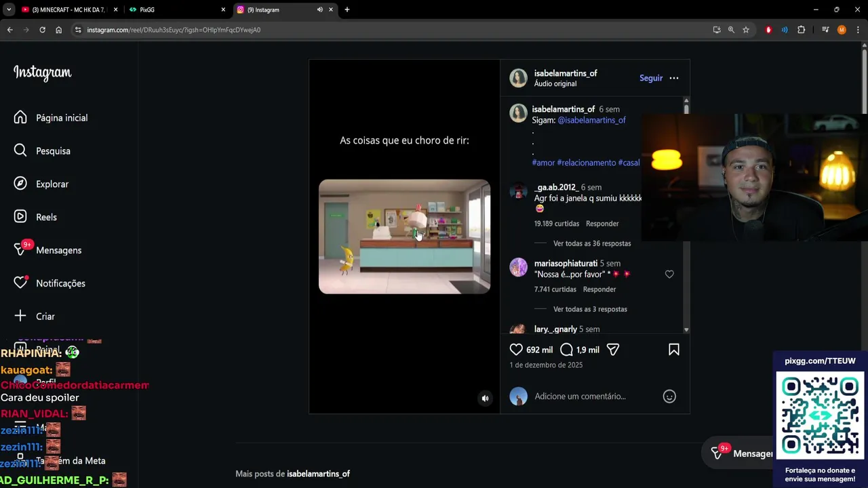Open more options three-dots on post header
This screenshot has width=868, height=488.
[674, 78]
